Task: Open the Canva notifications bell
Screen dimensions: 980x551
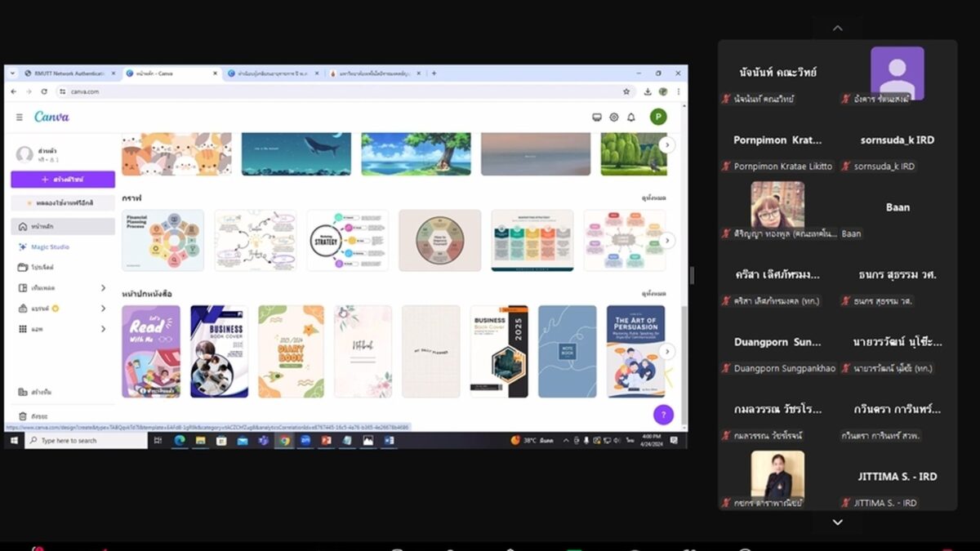Action: pyautogui.click(x=631, y=118)
